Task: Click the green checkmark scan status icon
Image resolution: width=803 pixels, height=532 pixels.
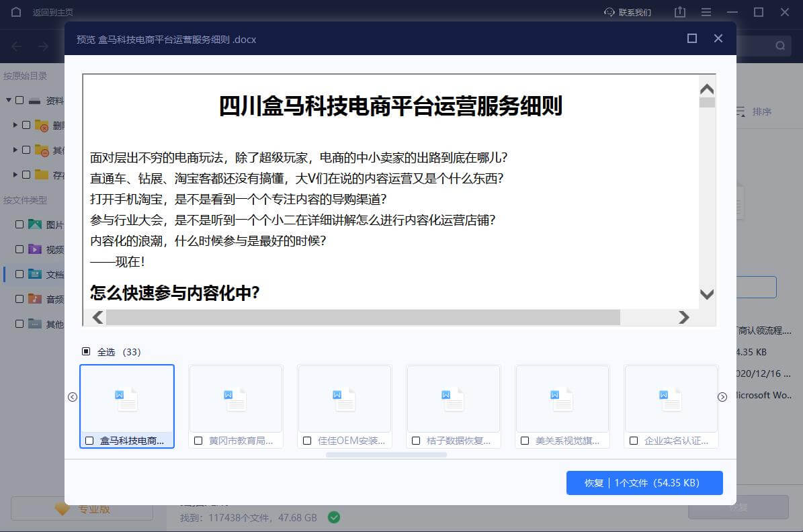Action: (334, 518)
